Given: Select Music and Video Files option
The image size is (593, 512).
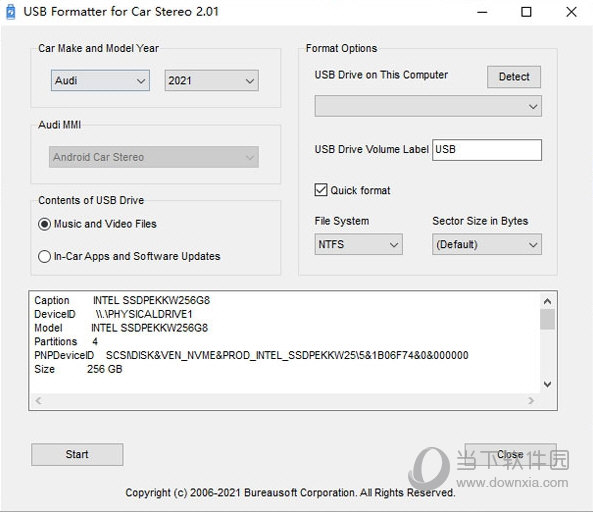Looking at the screenshot, I should pyautogui.click(x=97, y=224).
